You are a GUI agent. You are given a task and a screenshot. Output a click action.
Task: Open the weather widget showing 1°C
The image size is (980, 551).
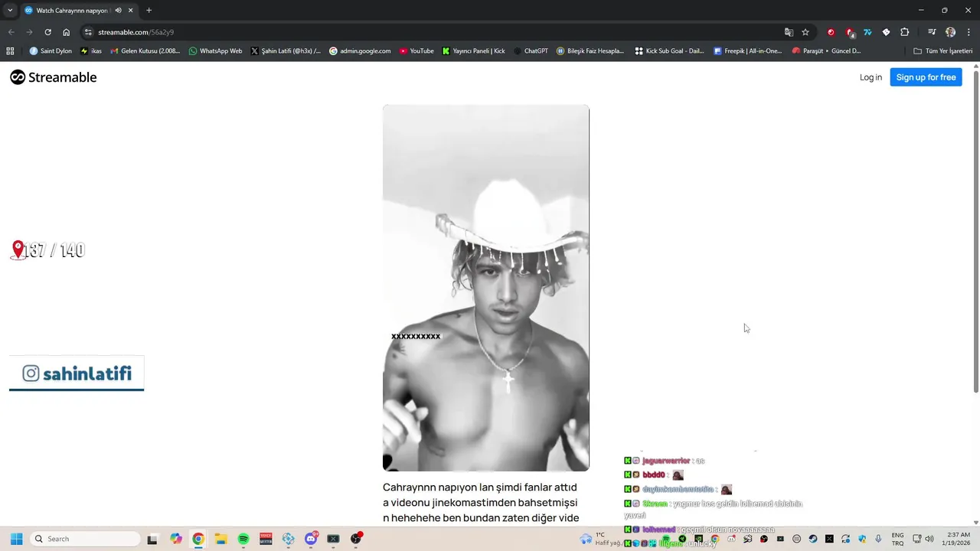click(603, 539)
